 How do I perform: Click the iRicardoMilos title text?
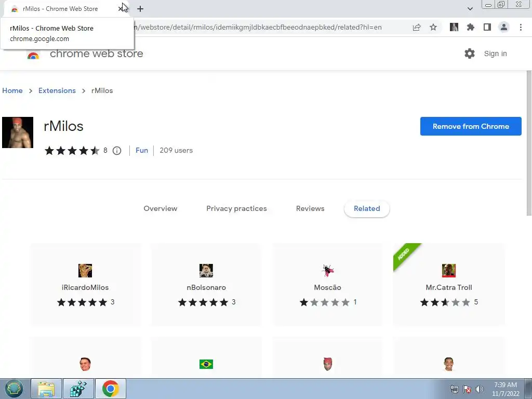coord(85,287)
